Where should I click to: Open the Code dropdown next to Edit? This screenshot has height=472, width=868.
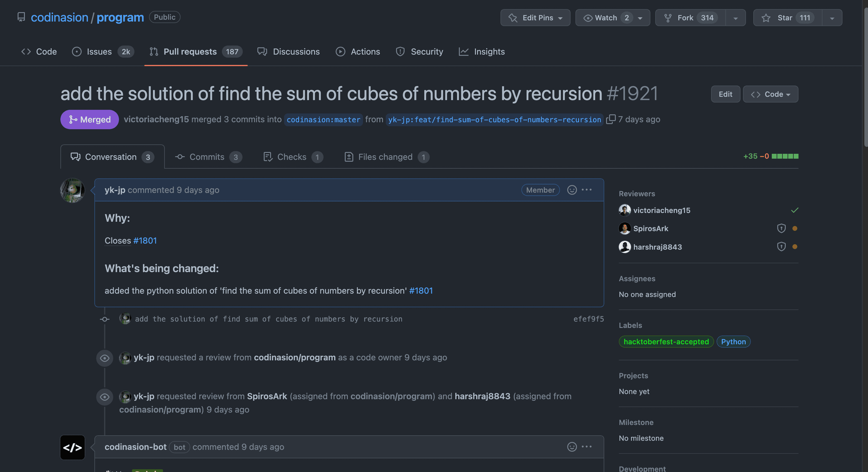tap(770, 94)
